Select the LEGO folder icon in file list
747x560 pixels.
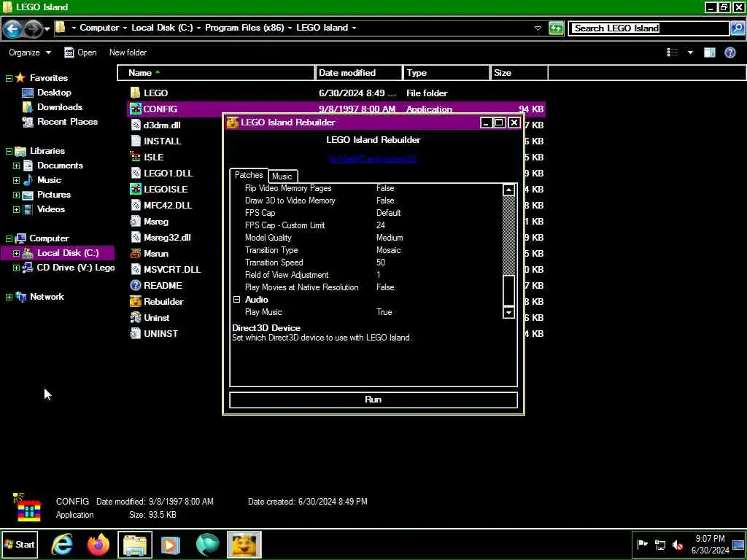coord(135,93)
